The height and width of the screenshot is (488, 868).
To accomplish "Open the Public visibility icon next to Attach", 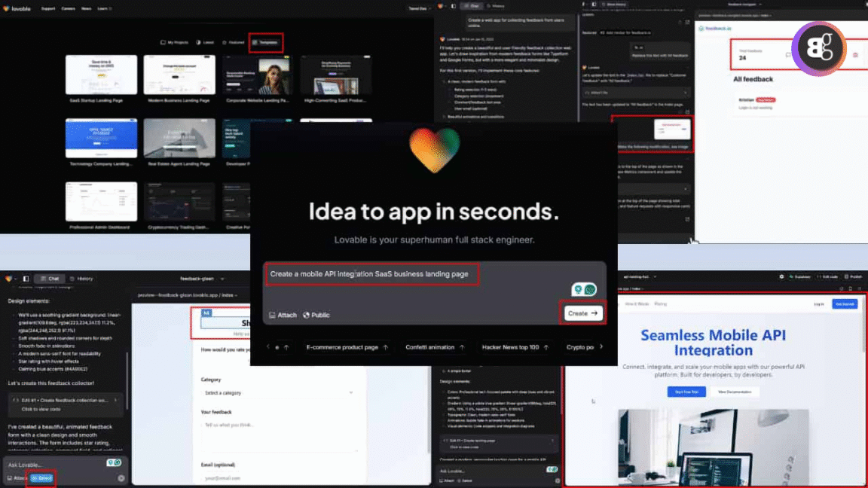I will [306, 315].
